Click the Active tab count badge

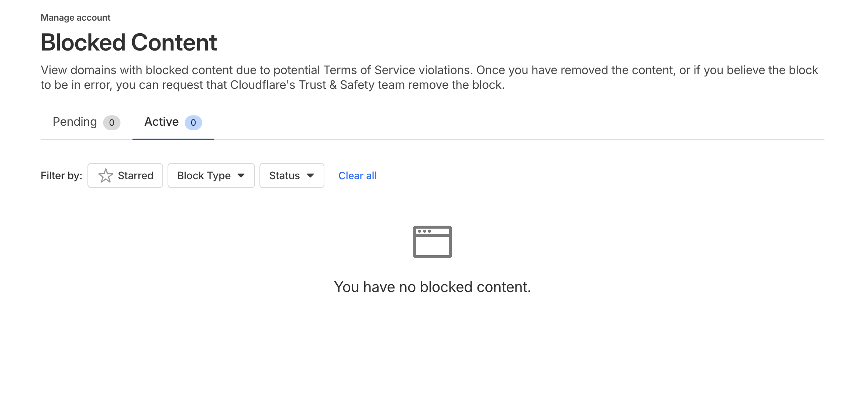193,123
